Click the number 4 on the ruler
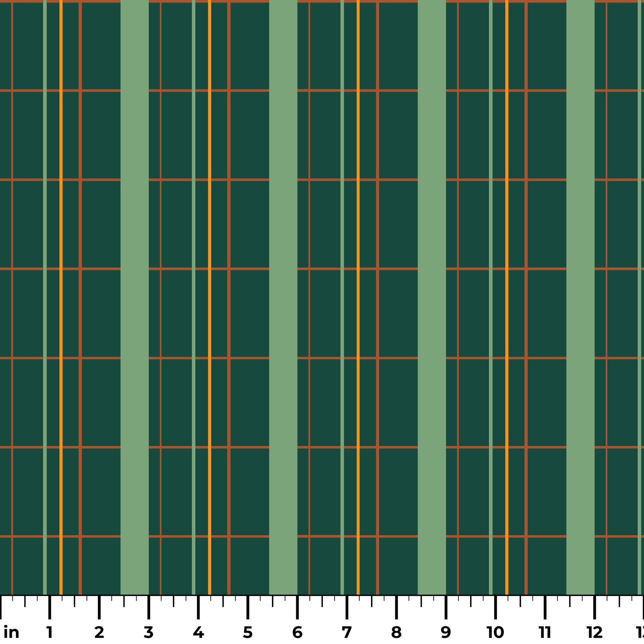The image size is (644, 644). click(198, 632)
